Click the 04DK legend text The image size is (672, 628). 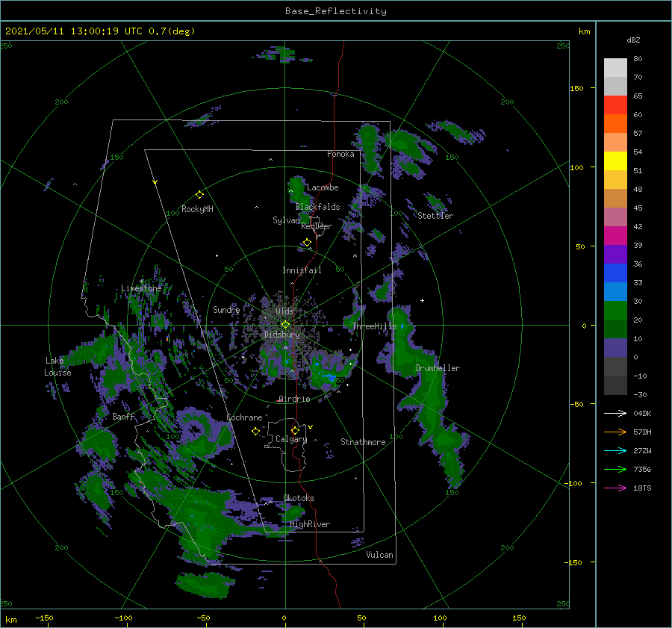click(x=642, y=413)
